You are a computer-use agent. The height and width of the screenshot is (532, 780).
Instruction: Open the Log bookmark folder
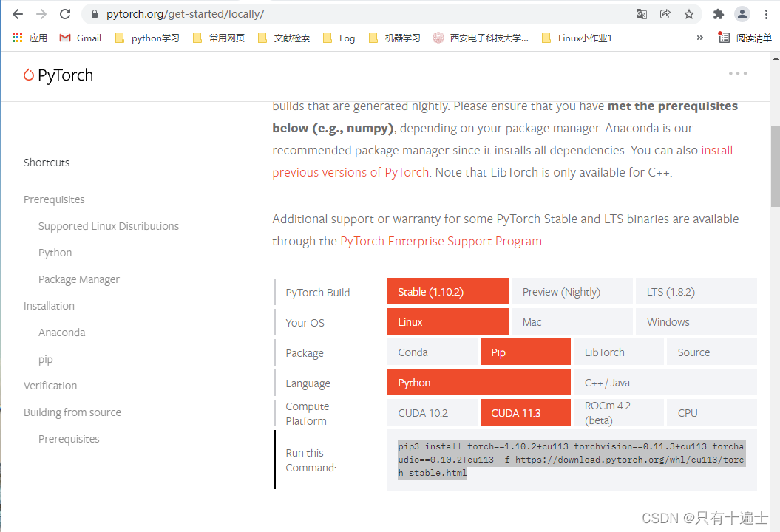point(339,38)
